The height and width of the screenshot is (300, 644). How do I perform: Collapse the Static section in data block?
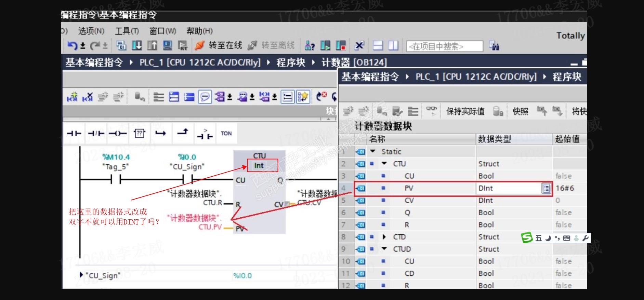click(x=373, y=151)
